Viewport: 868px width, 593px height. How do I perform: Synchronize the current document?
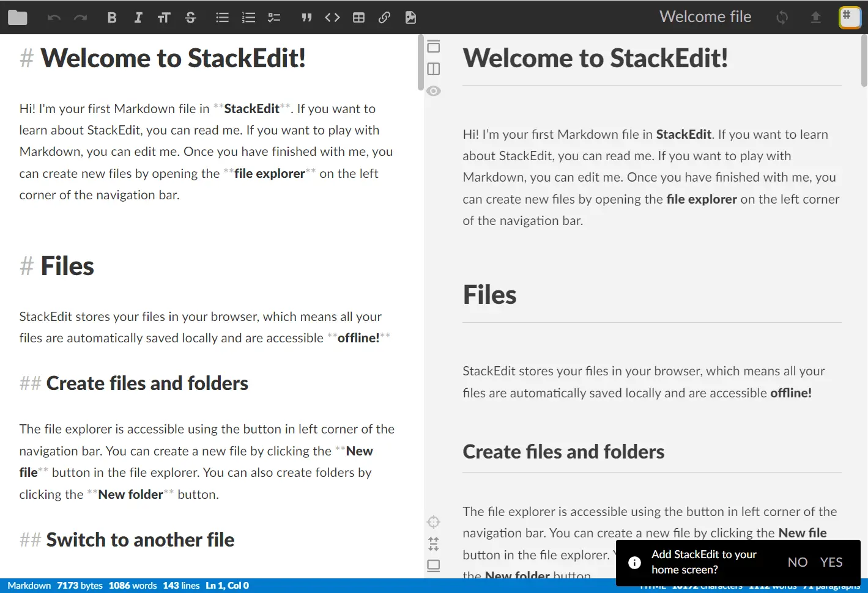click(782, 17)
